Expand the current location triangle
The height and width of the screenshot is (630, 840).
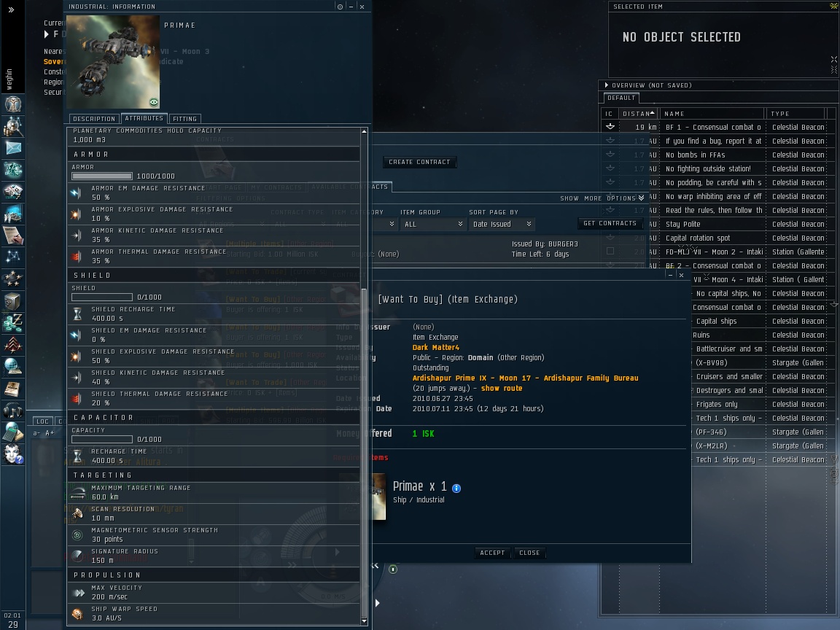tap(47, 34)
